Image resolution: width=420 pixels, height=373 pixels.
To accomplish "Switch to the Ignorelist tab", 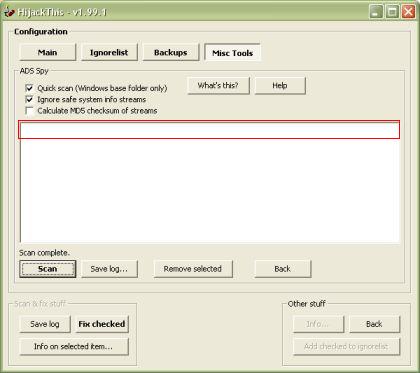I will pyautogui.click(x=109, y=52).
